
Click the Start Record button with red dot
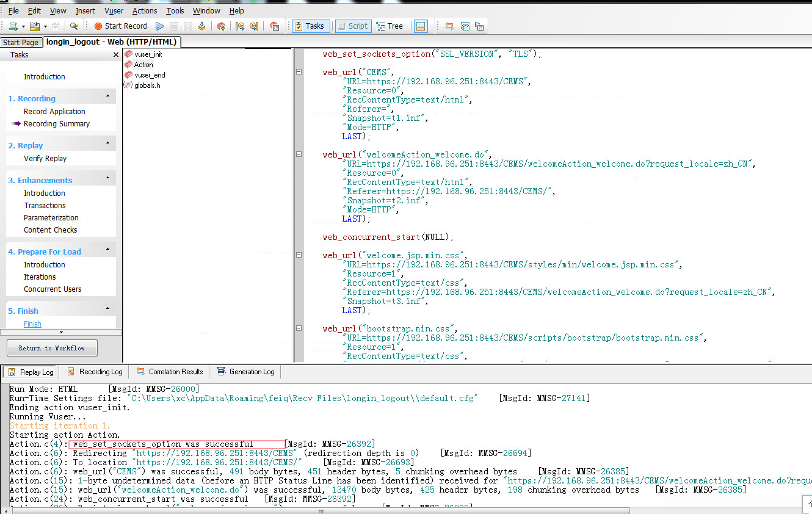pos(120,26)
